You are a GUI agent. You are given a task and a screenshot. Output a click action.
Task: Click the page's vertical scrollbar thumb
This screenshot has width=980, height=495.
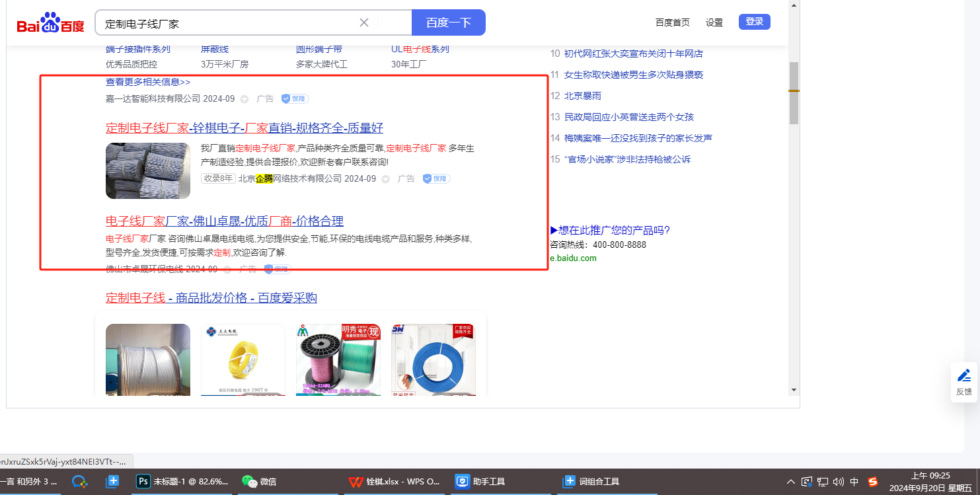click(x=794, y=93)
